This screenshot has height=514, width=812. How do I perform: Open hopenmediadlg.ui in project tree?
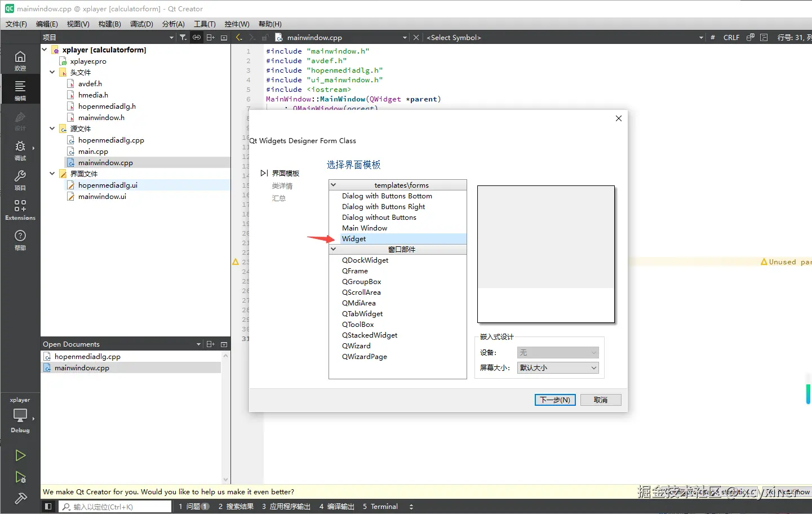pyautogui.click(x=108, y=185)
